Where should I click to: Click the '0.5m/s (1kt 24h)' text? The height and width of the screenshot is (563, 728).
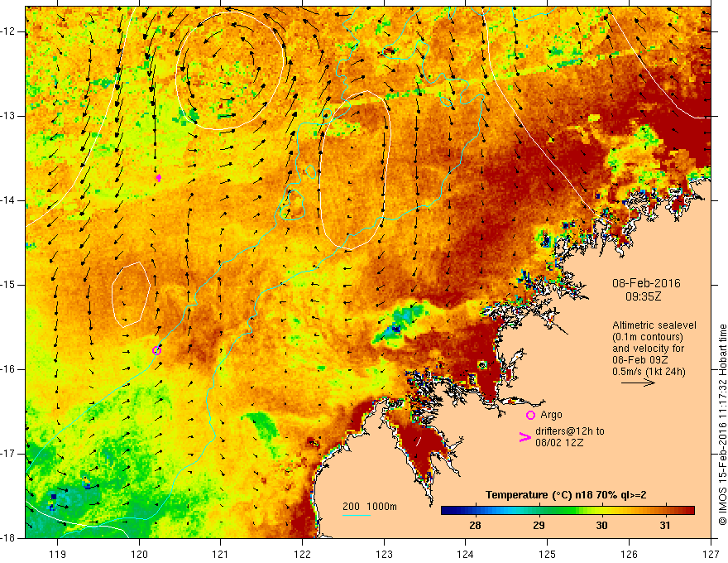[649, 371]
